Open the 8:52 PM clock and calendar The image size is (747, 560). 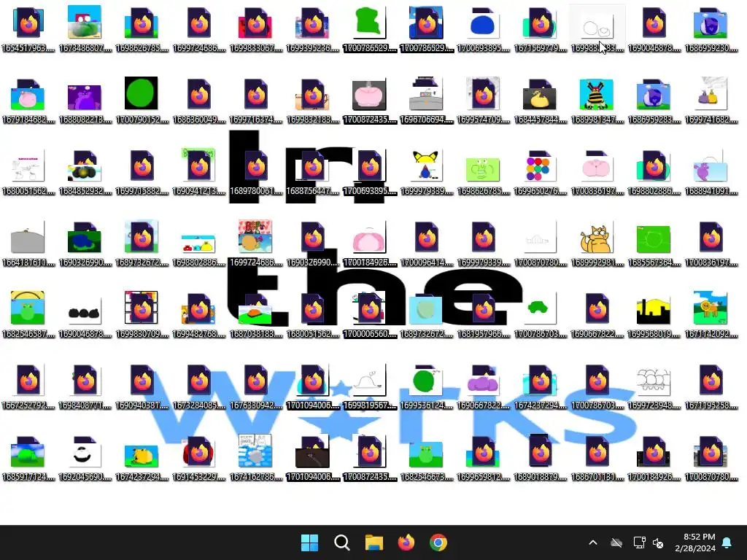coord(695,542)
